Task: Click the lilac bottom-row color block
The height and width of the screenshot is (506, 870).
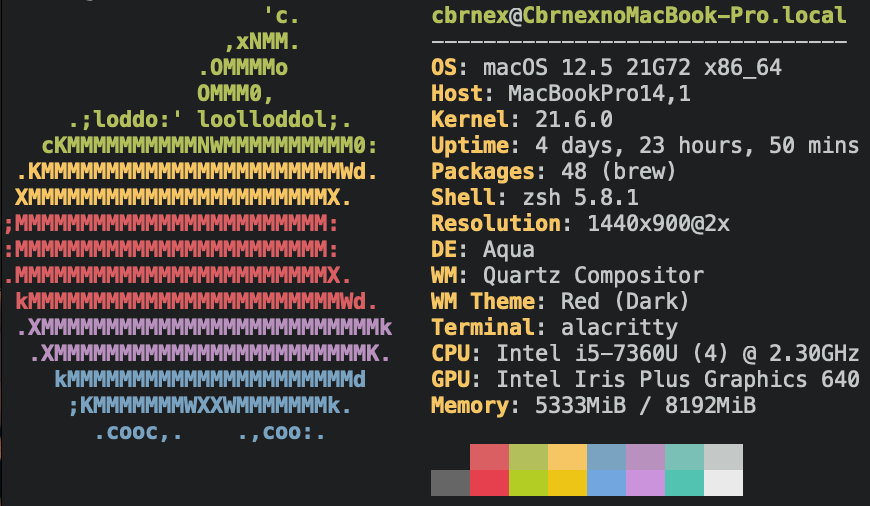Action: pos(645,483)
